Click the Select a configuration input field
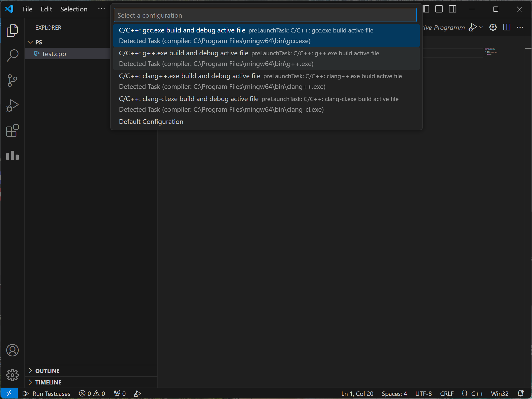 (265, 15)
